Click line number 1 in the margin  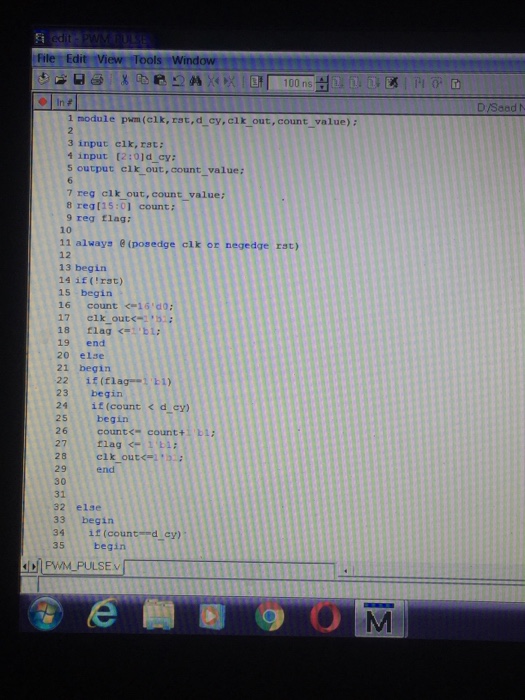70,118
